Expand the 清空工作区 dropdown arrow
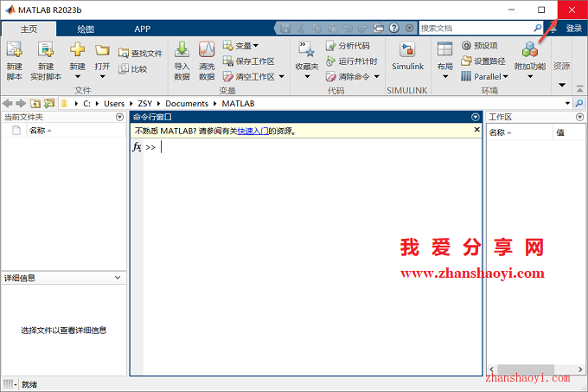Image resolution: width=588 pixels, height=392 pixels. coord(282,76)
